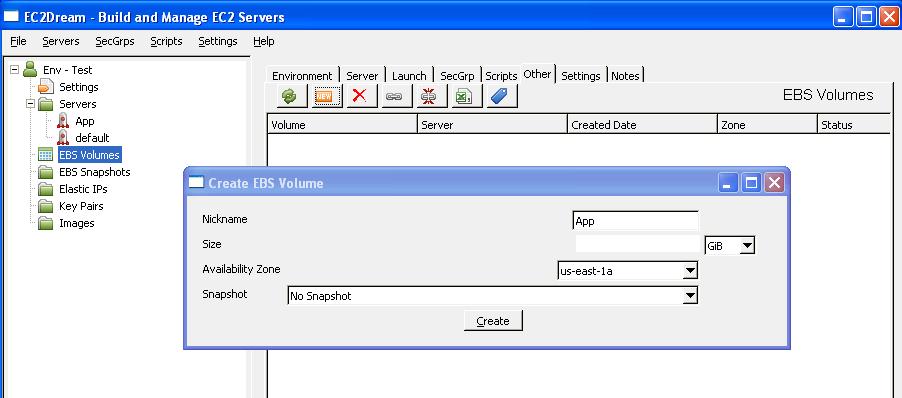Open the Scripts menu
This screenshot has height=398, width=902.
click(166, 41)
